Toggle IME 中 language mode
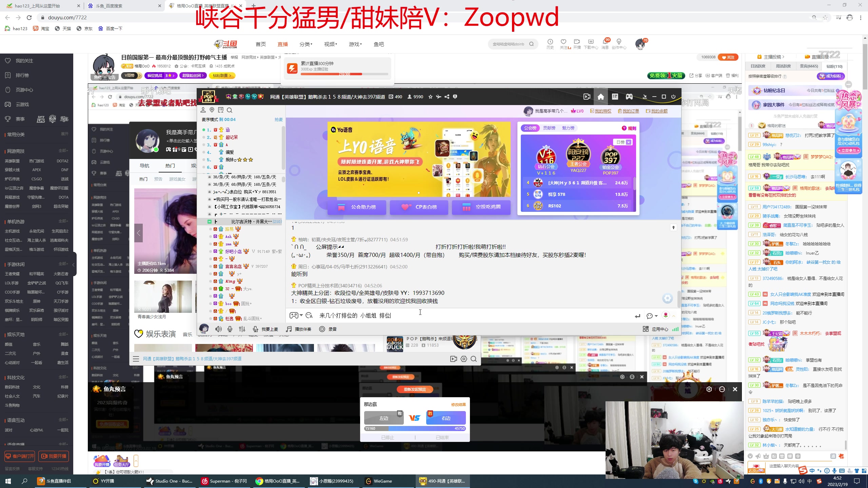 812,471
